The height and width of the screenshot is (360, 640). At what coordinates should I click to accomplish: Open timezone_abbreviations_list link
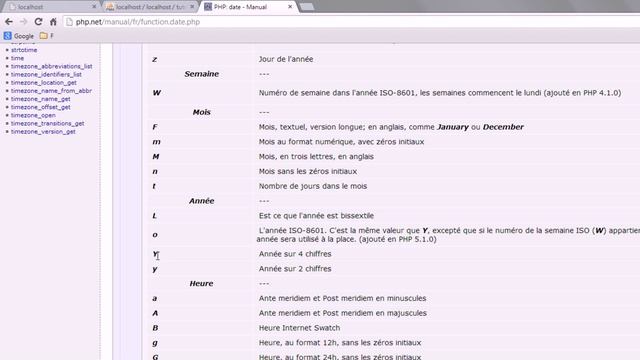click(x=51, y=66)
